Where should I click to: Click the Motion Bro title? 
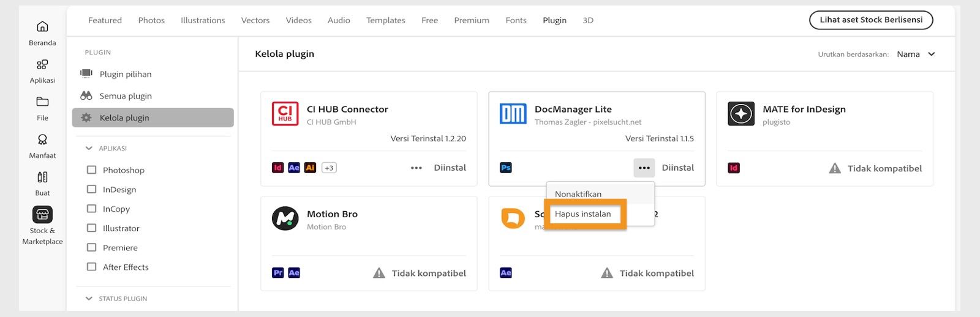332,214
